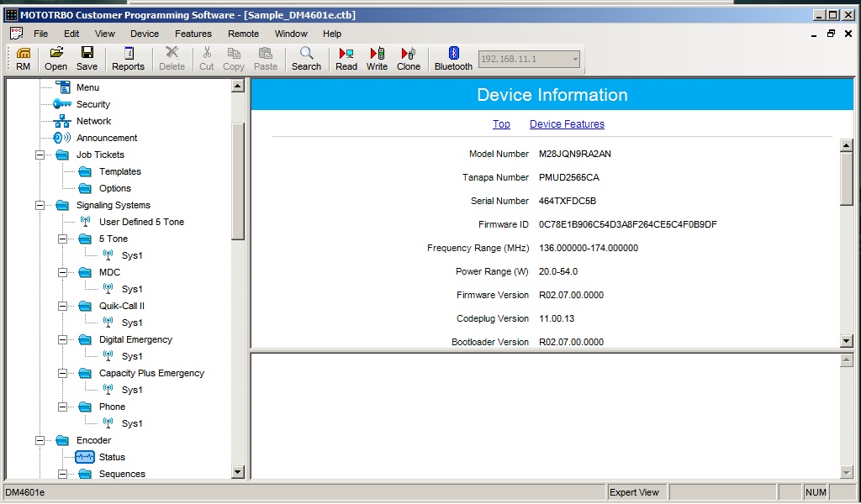The image size is (861, 504).
Task: Open the Device menu
Action: (145, 34)
